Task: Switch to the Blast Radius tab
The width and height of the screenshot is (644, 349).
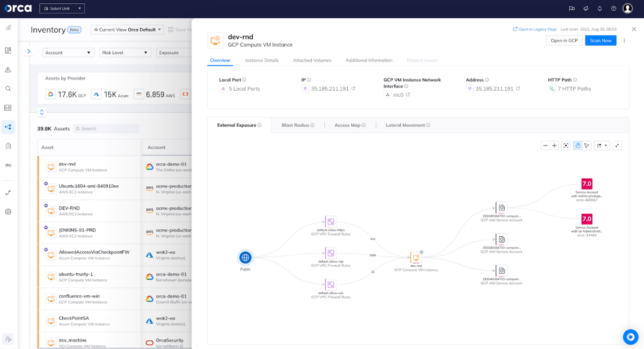Action: pyautogui.click(x=298, y=125)
